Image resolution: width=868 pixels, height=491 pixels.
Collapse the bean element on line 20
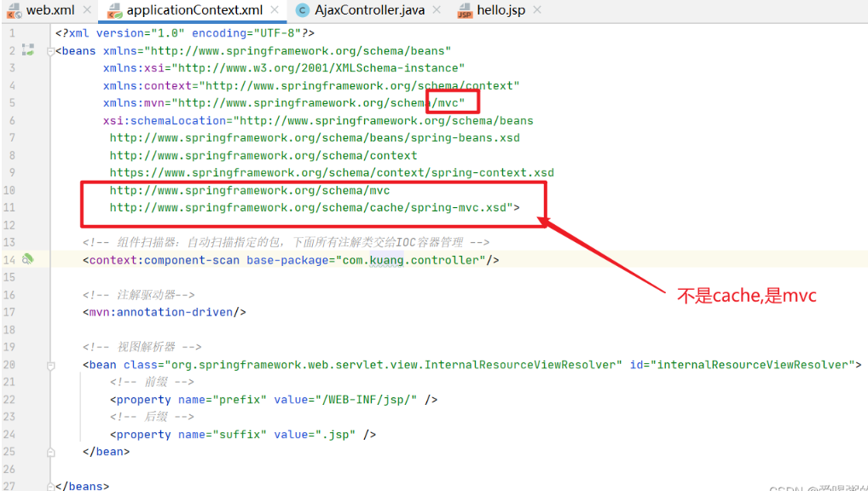(x=53, y=365)
